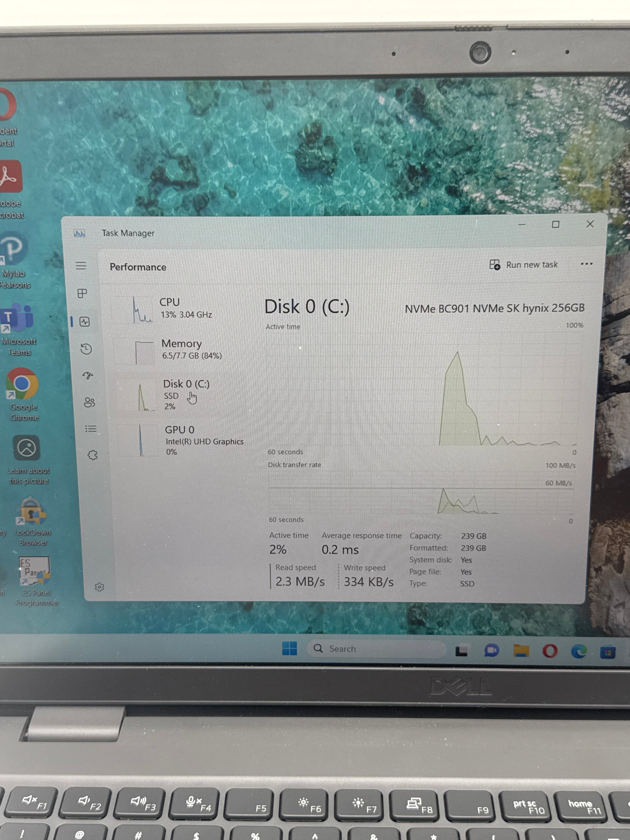Select the CPU performance item

[x=178, y=308]
